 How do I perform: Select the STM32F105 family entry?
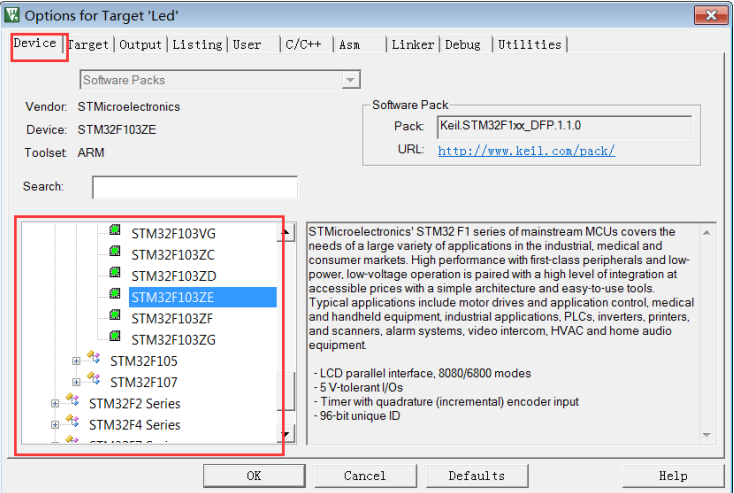pos(144,361)
